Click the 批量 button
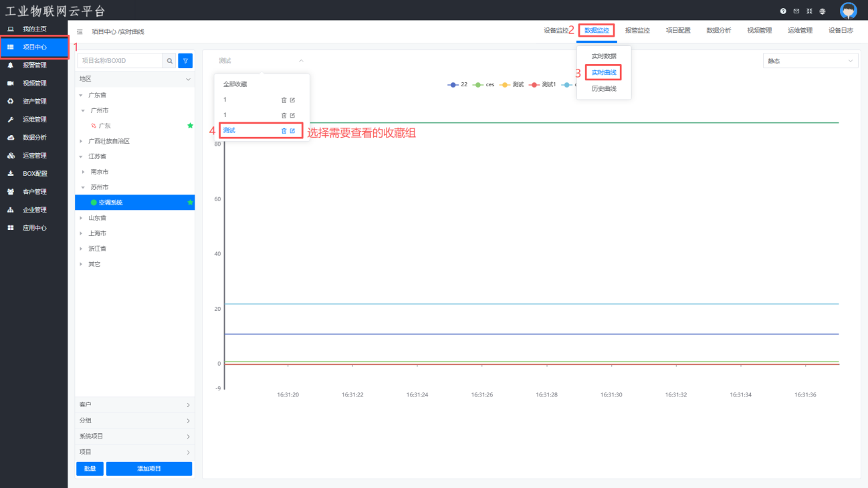 pyautogui.click(x=90, y=469)
